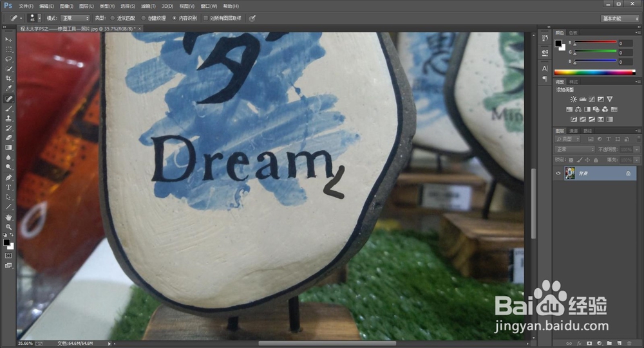Open the 填充 fill dropdown arrow

coord(637,160)
